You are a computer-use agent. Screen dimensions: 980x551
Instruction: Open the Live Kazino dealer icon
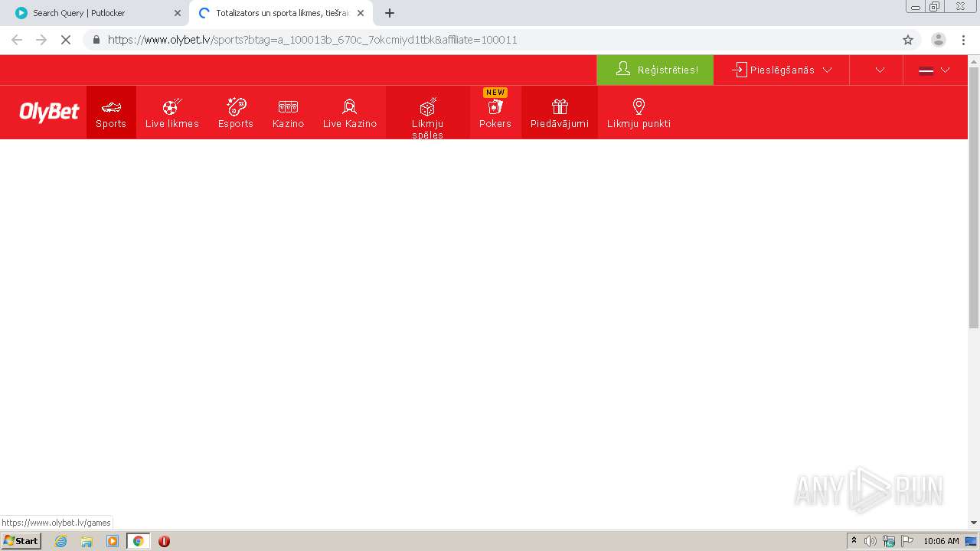click(x=350, y=106)
